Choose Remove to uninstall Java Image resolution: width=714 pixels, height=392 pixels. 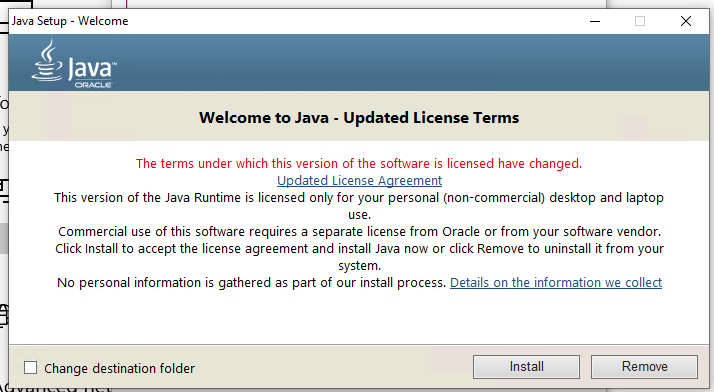(x=644, y=367)
